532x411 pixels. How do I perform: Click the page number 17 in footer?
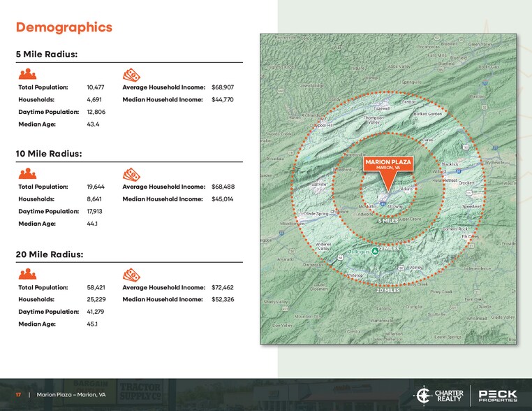pyautogui.click(x=19, y=395)
